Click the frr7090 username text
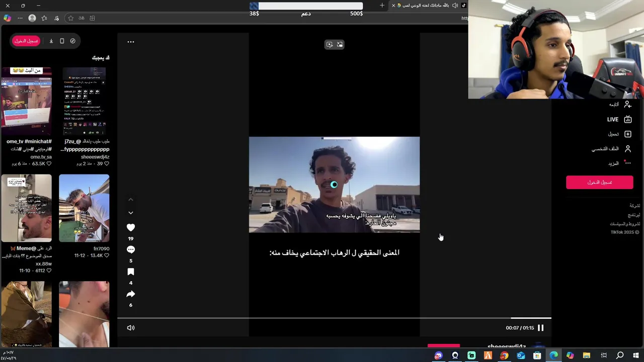Image resolution: width=644 pixels, height=362 pixels. (x=101, y=248)
